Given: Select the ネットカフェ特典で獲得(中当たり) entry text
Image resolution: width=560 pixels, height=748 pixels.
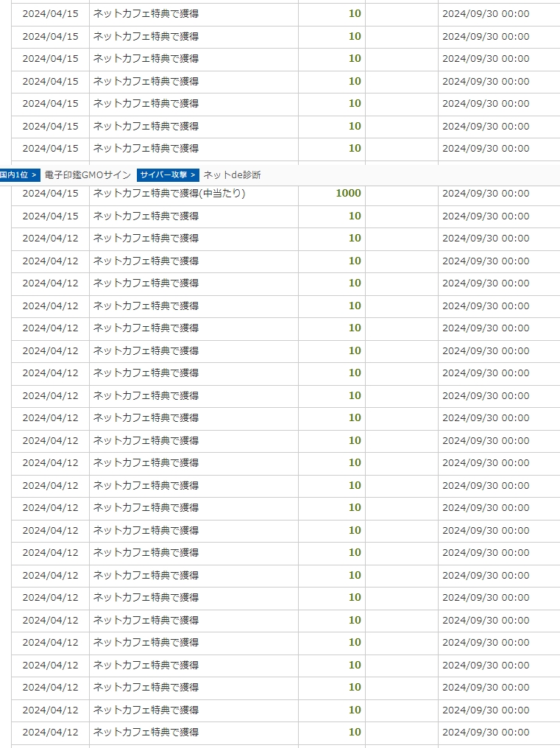Looking at the screenshot, I should pyautogui.click(x=169, y=194).
